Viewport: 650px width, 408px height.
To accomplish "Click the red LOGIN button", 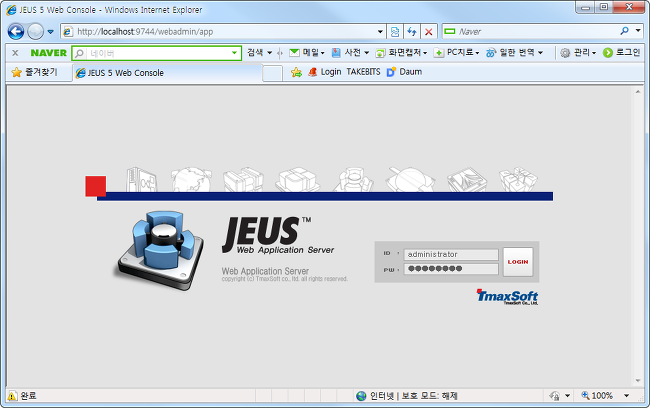I will pyautogui.click(x=518, y=262).
